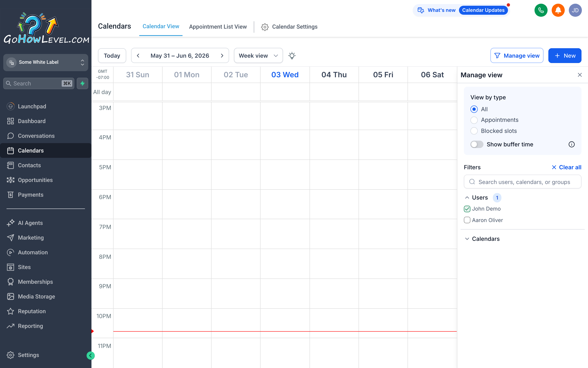588x368 pixels.
Task: Click the green lightning quick actions icon
Action: click(x=83, y=83)
